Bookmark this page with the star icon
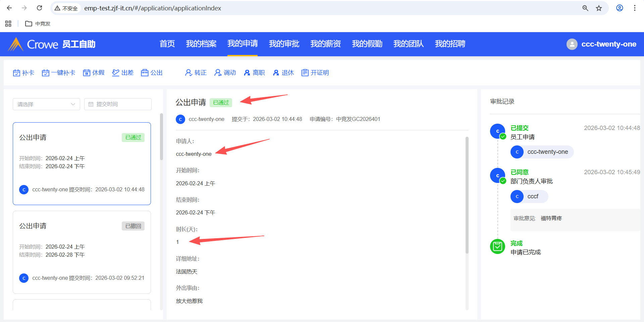Viewport: 644px width, 322px height. point(599,8)
